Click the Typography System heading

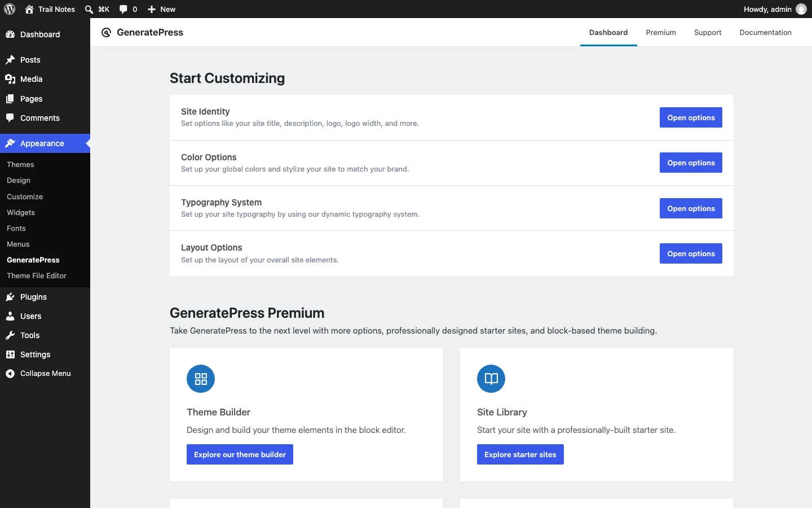coord(221,203)
